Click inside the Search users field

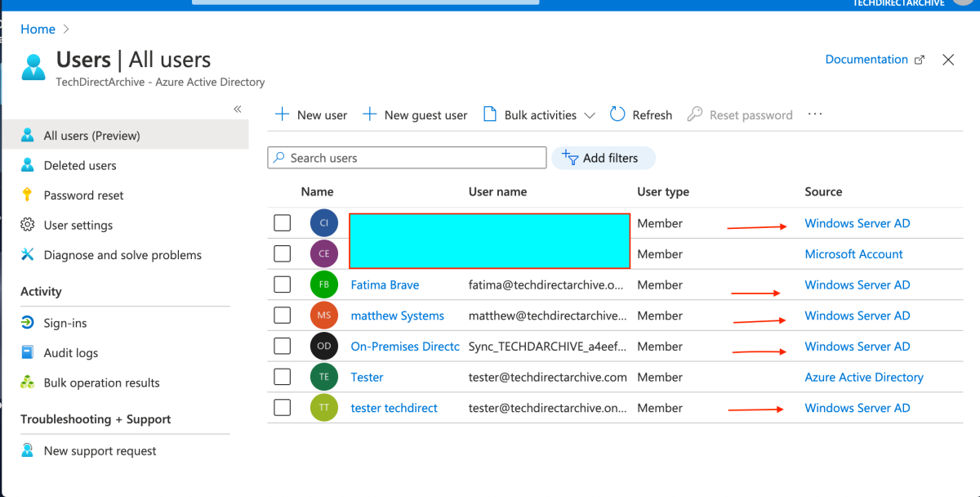407,158
